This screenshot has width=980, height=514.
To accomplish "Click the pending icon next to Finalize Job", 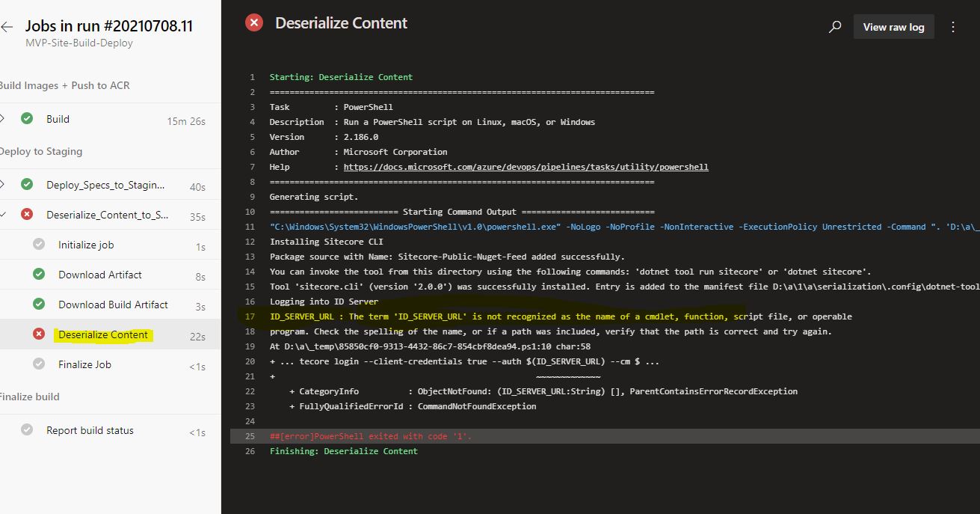I will (38, 364).
